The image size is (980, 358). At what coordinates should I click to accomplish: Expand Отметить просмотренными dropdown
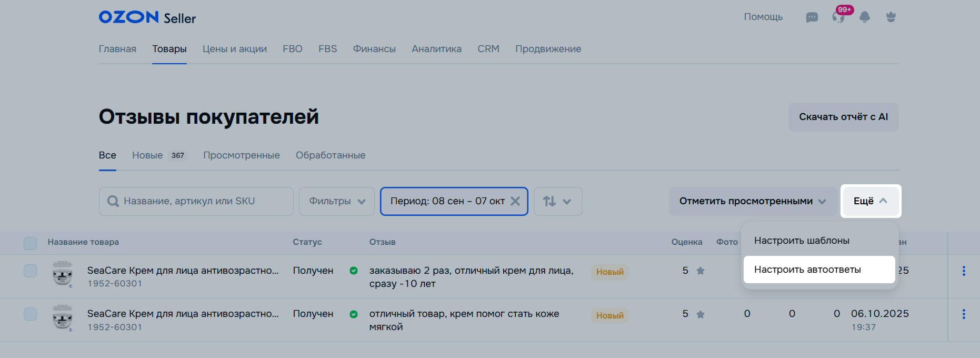pos(753,201)
